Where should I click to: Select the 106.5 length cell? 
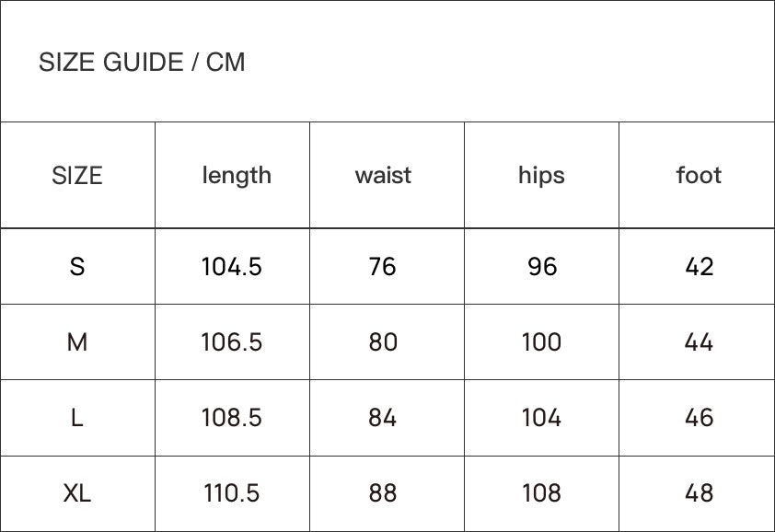click(x=232, y=342)
